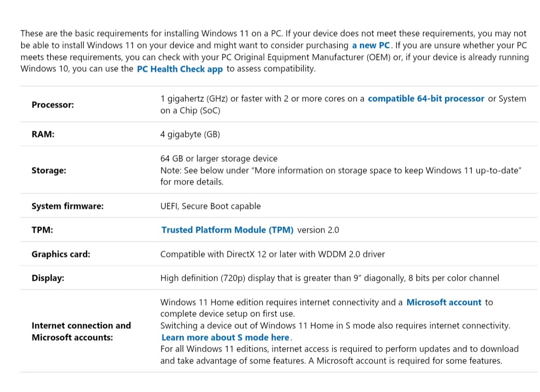Viewport: 540px width, 392px height.
Task: Click the High definition (720p) display text
Action: tap(329, 278)
